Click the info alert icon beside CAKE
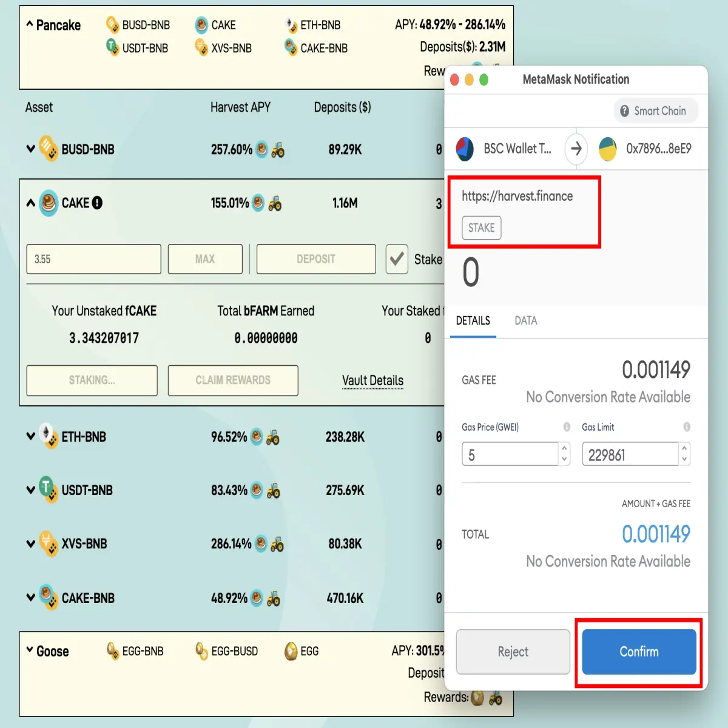728x728 pixels. coord(97,203)
